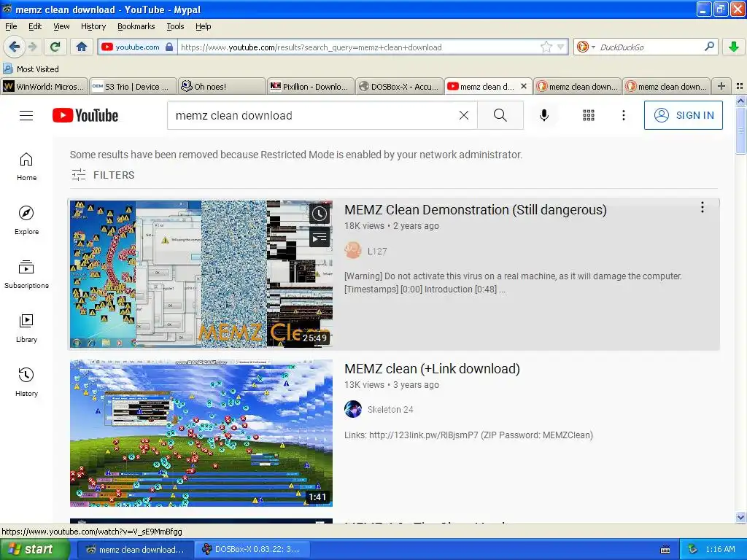The width and height of the screenshot is (747, 560).
Task: Click the YouTube logo
Action: tap(85, 115)
